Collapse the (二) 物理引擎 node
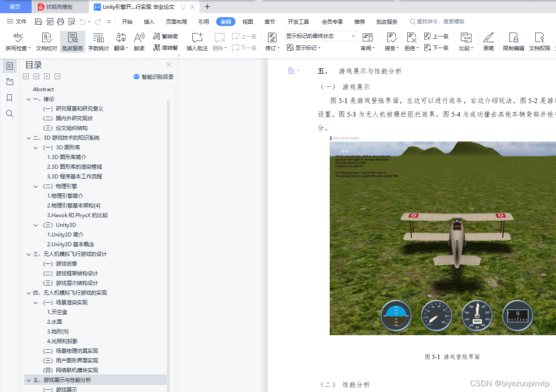 (36, 186)
